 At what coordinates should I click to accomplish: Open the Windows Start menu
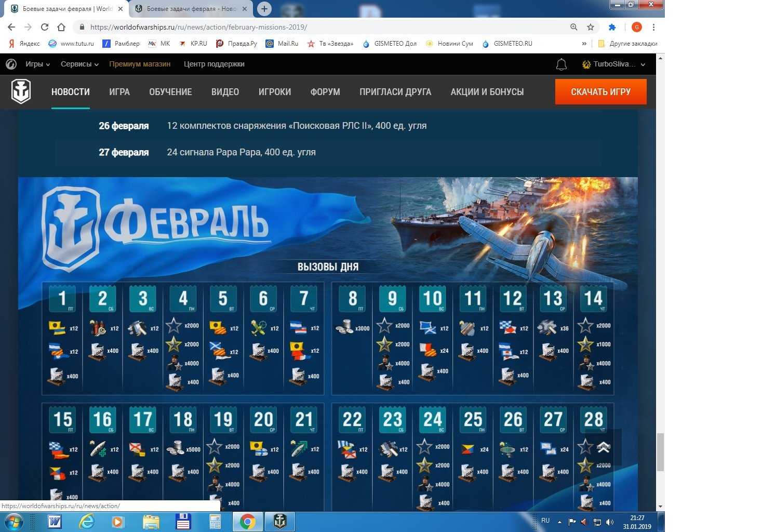(x=14, y=522)
